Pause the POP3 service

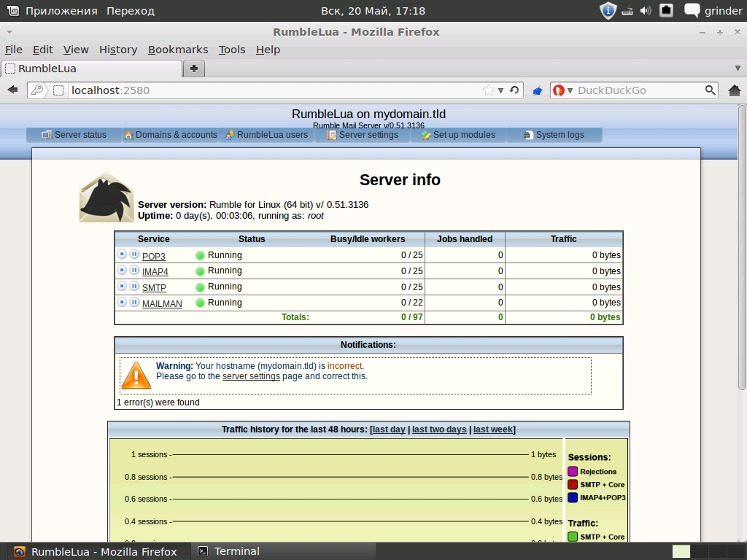pos(134,254)
